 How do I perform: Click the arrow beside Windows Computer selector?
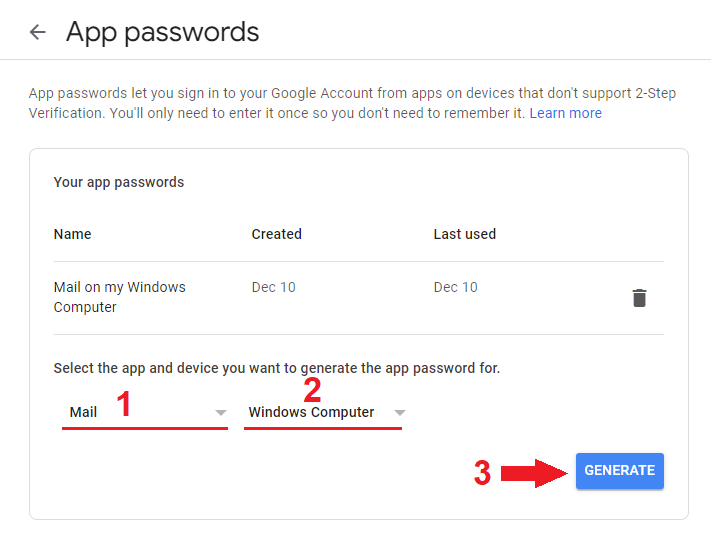(x=399, y=413)
